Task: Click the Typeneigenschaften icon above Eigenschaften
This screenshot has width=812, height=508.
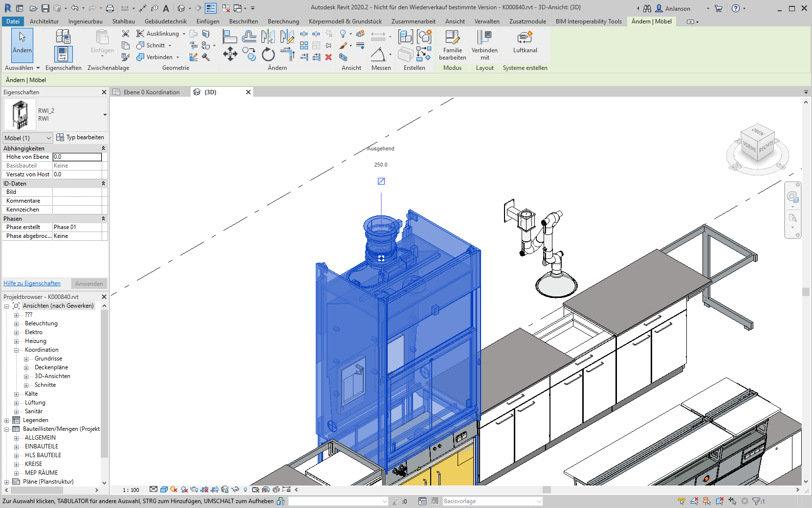Action: (x=63, y=36)
